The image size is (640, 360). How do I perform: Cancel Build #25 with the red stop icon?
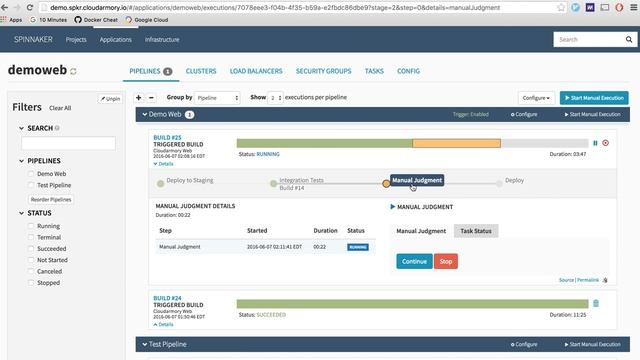(x=605, y=143)
